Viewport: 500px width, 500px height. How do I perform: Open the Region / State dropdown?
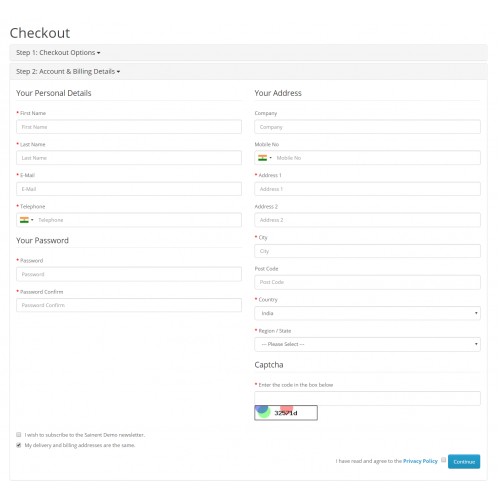[367, 344]
